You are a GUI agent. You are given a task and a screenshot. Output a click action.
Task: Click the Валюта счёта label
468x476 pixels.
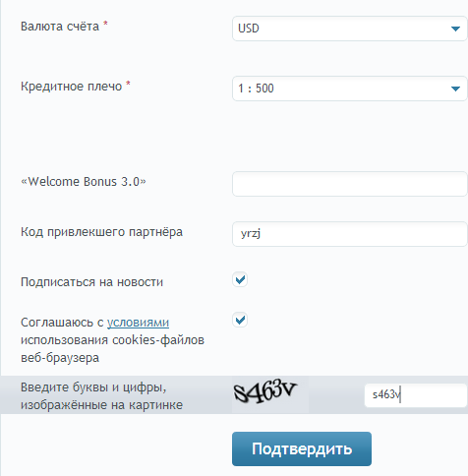point(60,27)
